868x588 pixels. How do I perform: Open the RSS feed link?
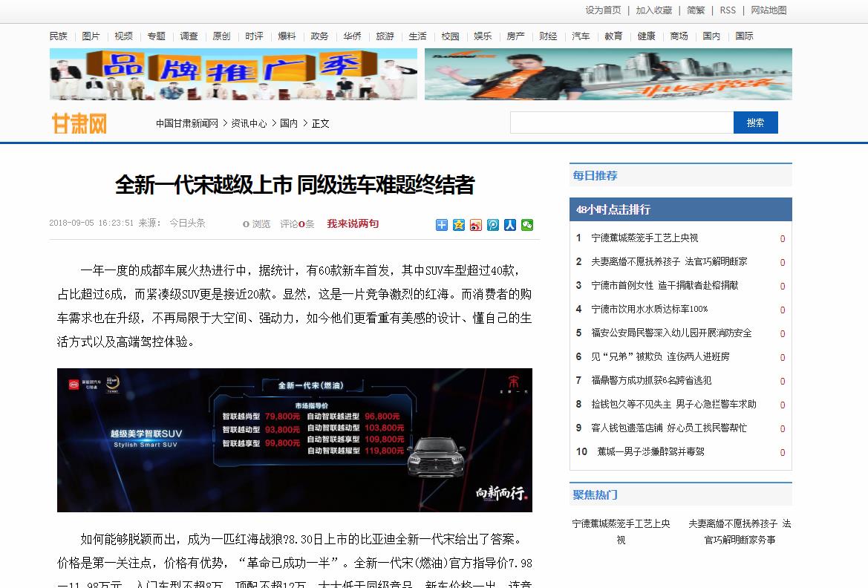(x=728, y=10)
